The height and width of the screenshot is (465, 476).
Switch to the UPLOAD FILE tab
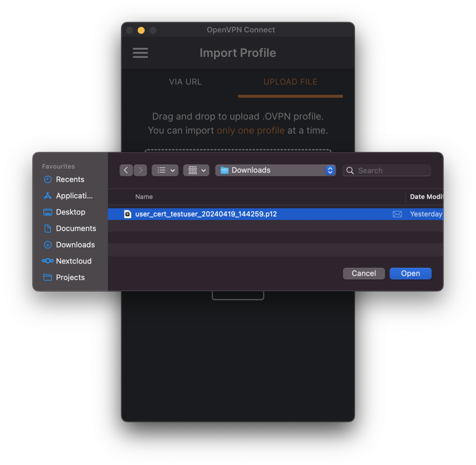click(x=290, y=82)
